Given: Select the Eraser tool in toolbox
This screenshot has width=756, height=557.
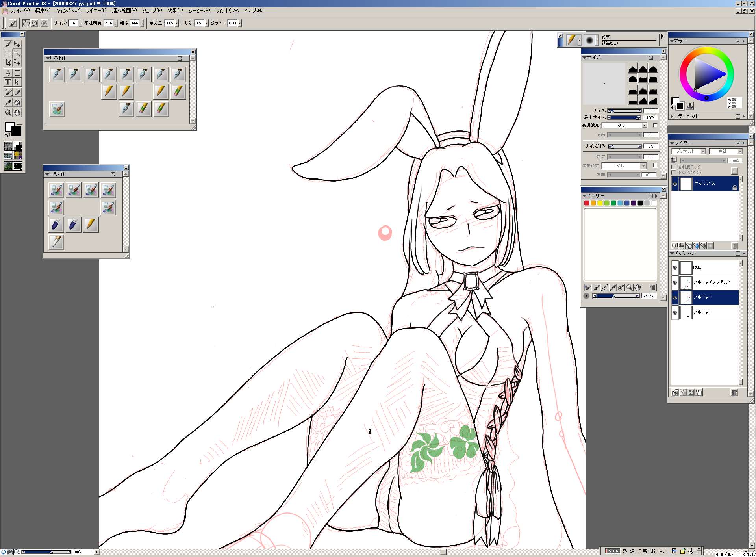Looking at the screenshot, I should coord(17,92).
